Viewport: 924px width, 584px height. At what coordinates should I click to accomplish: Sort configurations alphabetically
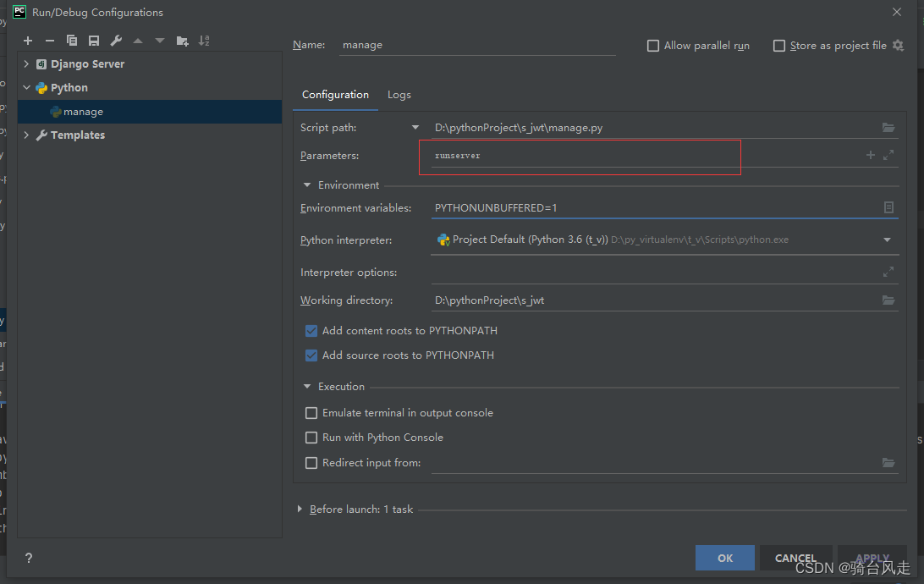tap(203, 40)
